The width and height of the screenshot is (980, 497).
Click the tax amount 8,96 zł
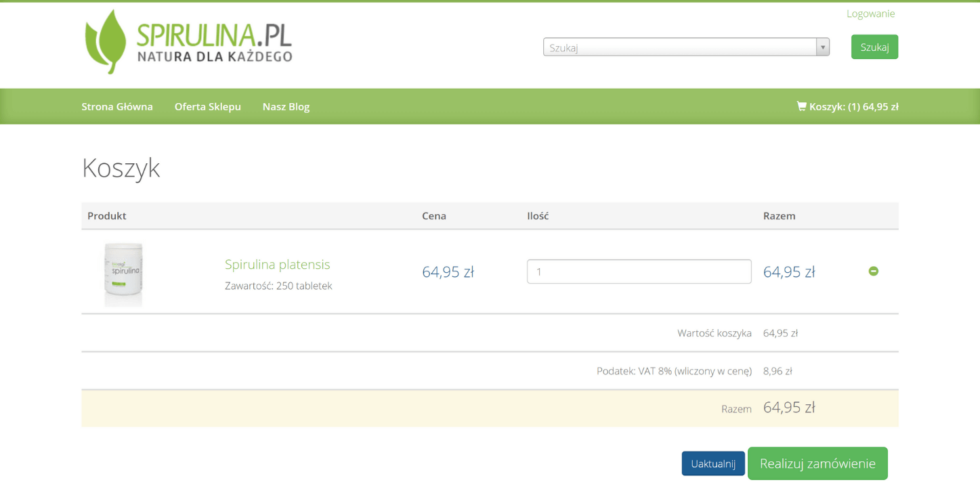click(777, 371)
